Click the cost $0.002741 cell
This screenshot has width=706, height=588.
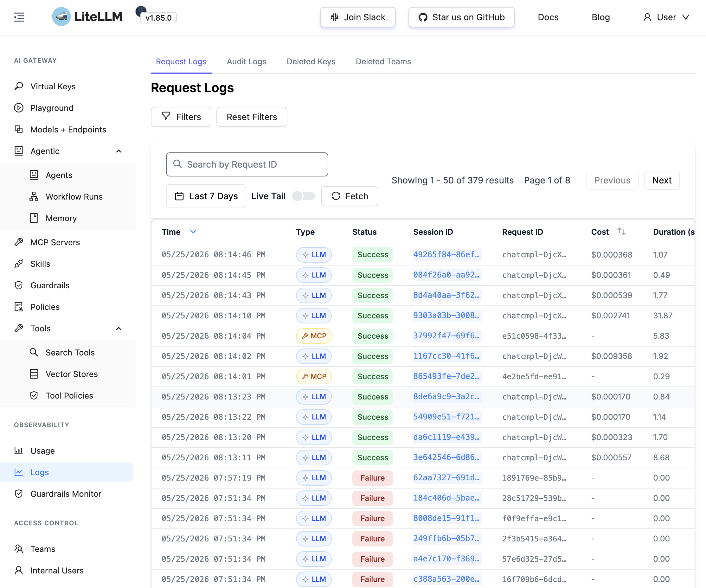(x=611, y=315)
